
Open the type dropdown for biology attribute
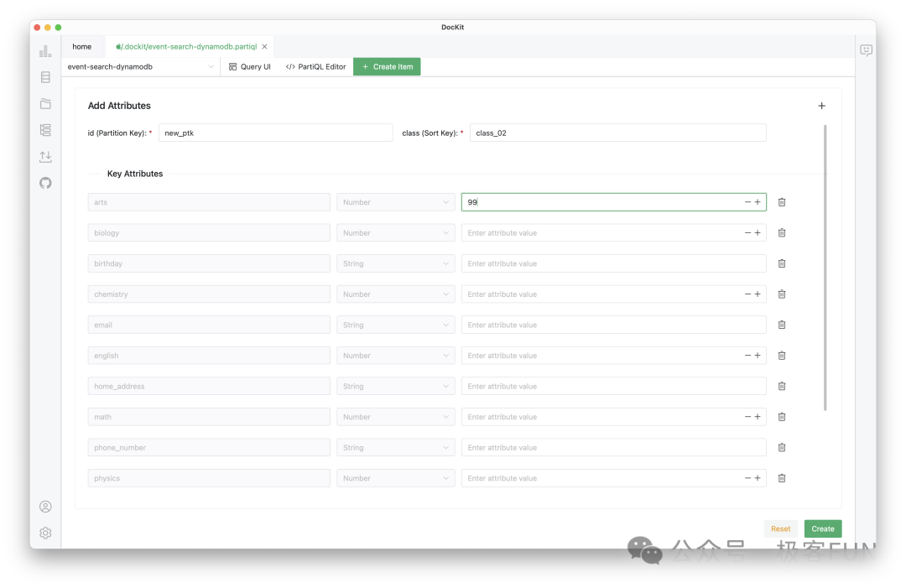pyautogui.click(x=395, y=232)
